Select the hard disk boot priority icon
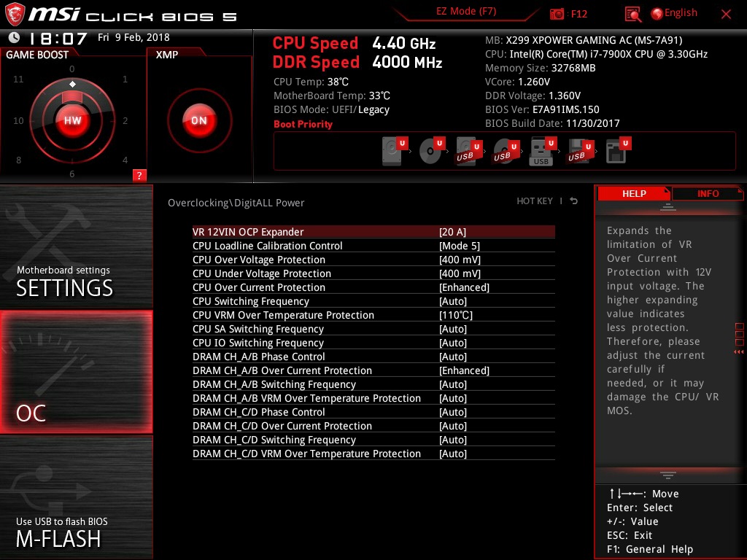Viewport: 747px width, 560px height. tap(395, 150)
